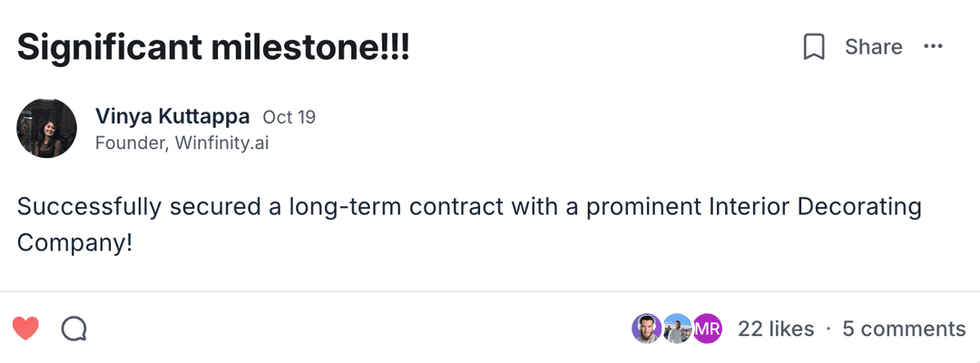Click the first liker's avatar photo

click(x=646, y=329)
